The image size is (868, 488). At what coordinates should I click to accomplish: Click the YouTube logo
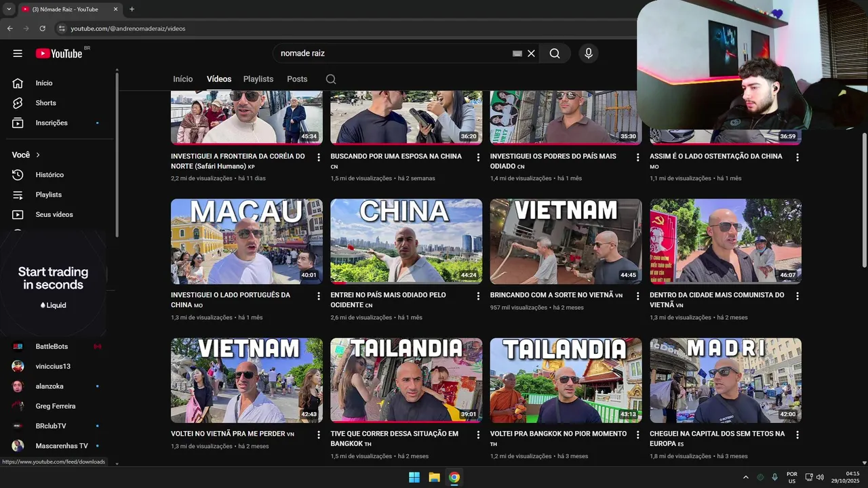click(x=59, y=54)
